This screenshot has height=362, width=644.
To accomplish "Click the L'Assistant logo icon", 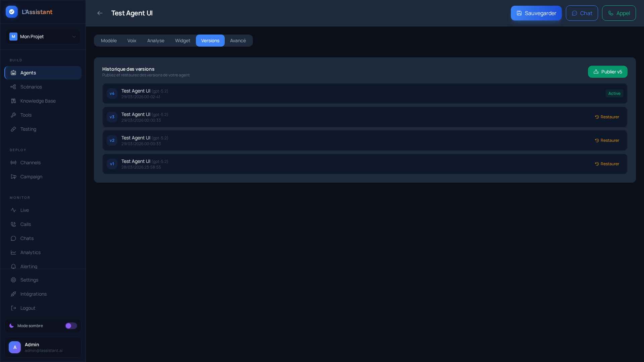I will point(12,12).
